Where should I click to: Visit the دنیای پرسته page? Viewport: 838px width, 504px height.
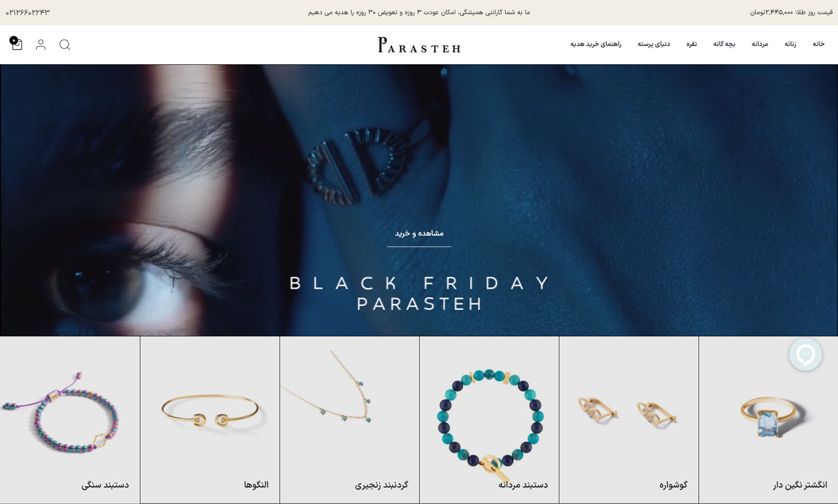tap(654, 44)
